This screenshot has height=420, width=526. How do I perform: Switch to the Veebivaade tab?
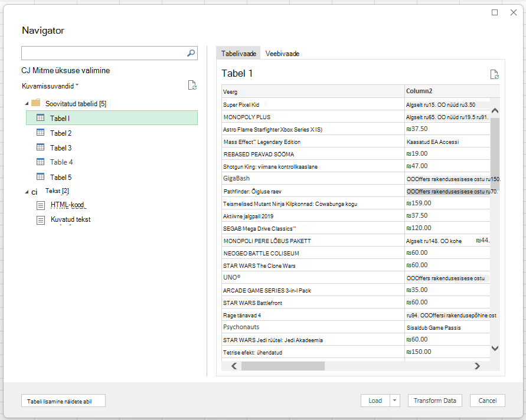pos(282,53)
